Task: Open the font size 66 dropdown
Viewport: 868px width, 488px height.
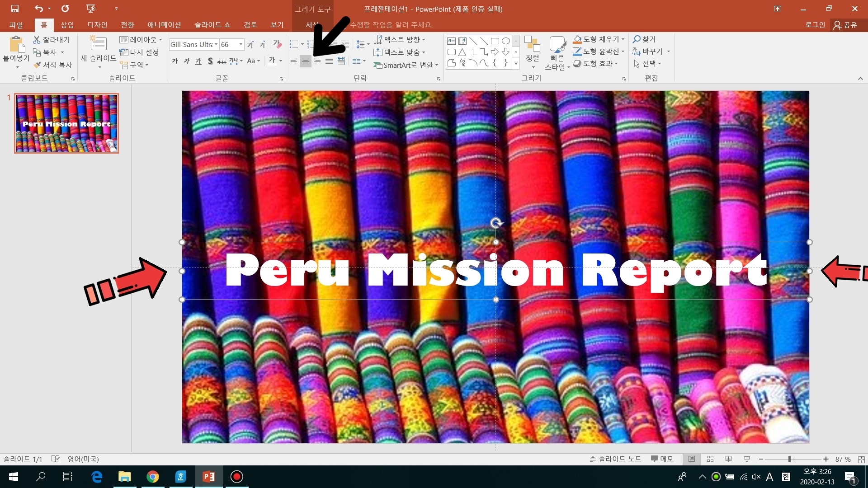Action: pyautogui.click(x=241, y=44)
